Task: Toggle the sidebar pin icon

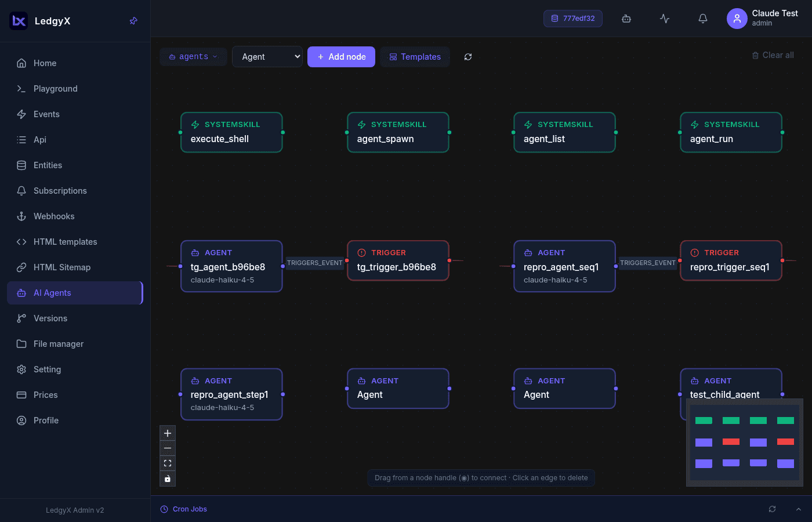Action: pos(133,21)
